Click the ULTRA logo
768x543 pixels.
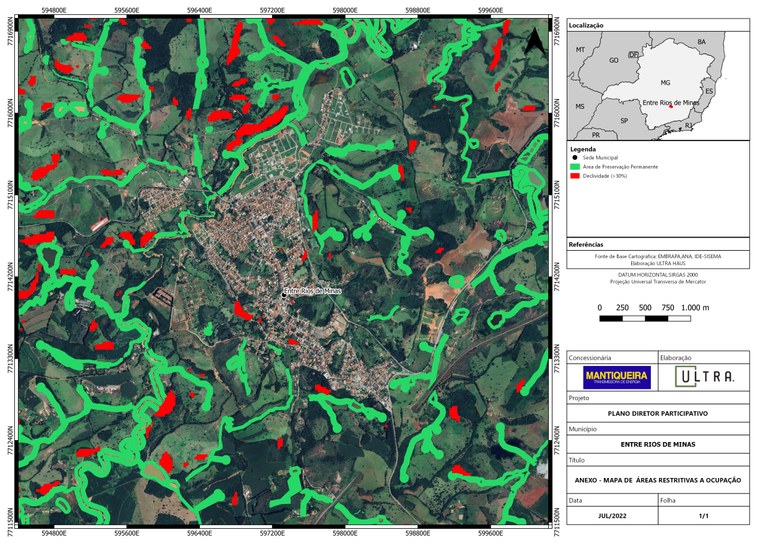pos(705,377)
